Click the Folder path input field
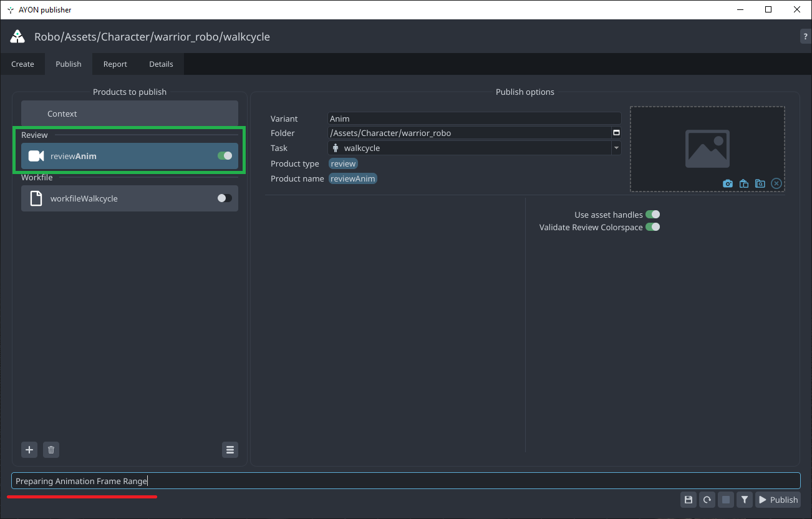812x519 pixels. [469, 133]
